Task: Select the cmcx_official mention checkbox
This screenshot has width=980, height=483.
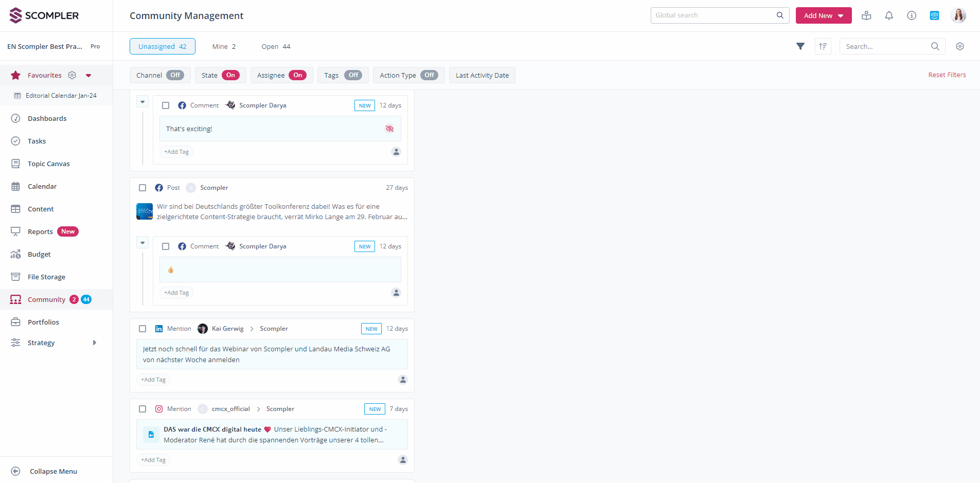Action: coord(142,409)
